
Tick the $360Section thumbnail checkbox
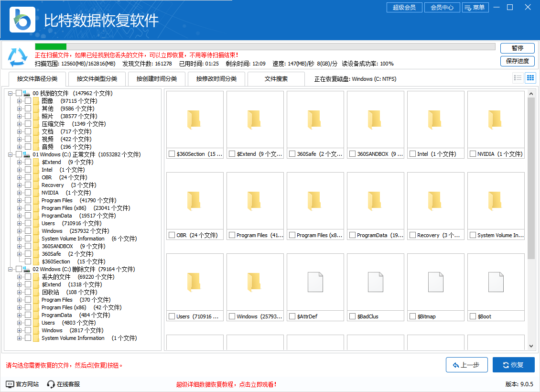172,154
